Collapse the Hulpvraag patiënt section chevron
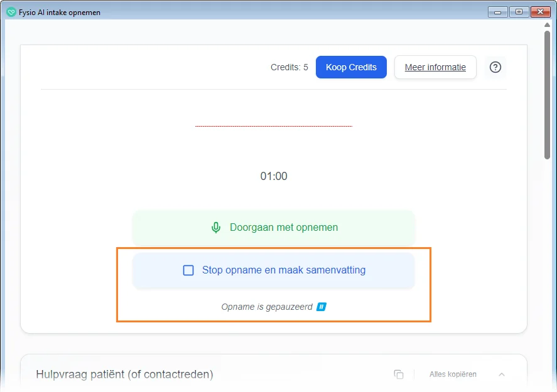This screenshot has height=392, width=557. tap(502, 374)
